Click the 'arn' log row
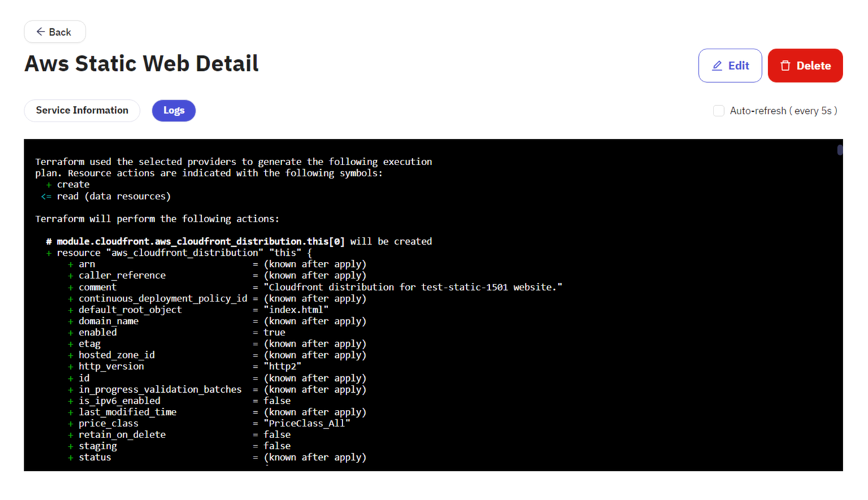This screenshot has height=500, width=868. pyautogui.click(x=217, y=264)
